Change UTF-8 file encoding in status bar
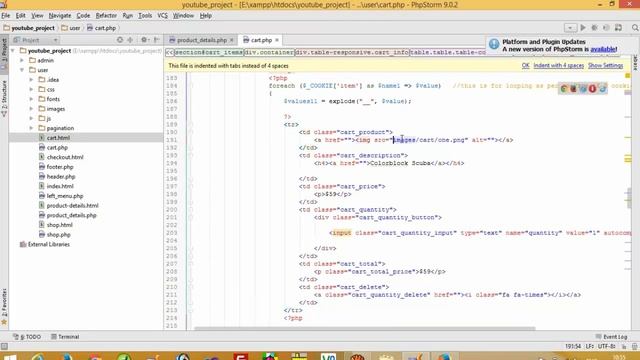Image resolution: width=640 pixels, height=360 pixels. coord(606,346)
